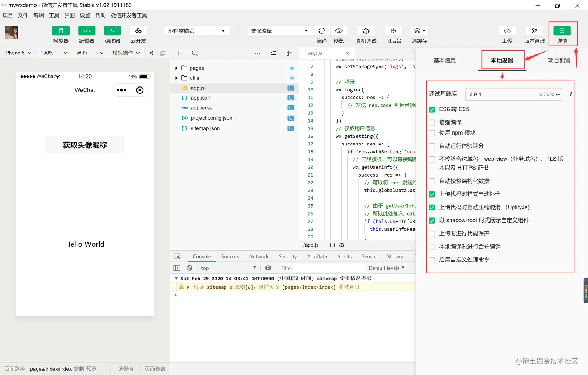The height and width of the screenshot is (375, 588).
Task: Click the hide file tree panel icon
Action: point(289,53)
